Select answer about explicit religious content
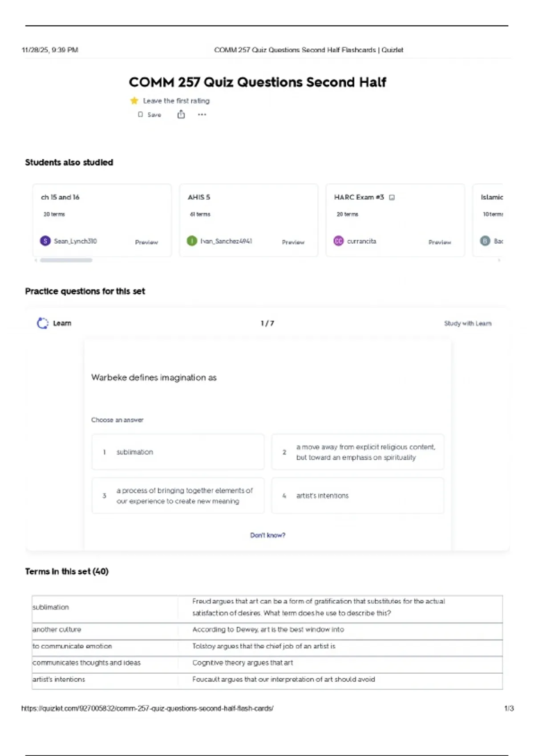The image size is (534, 756). (x=357, y=452)
